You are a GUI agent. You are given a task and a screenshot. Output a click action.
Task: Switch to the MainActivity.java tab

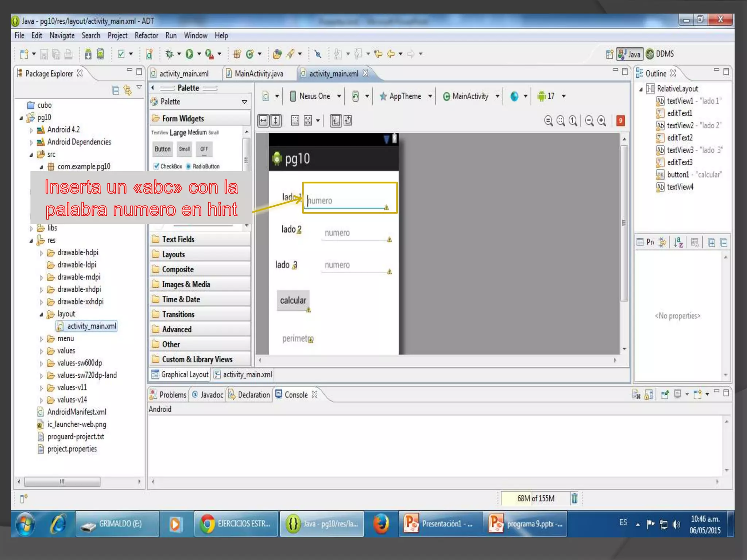tap(258, 74)
